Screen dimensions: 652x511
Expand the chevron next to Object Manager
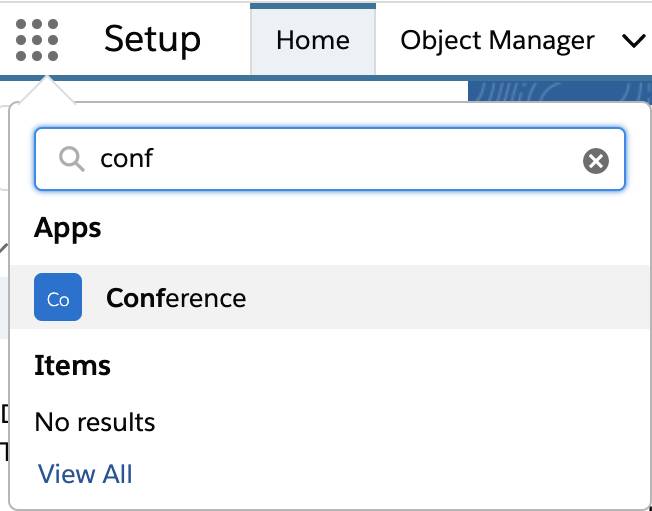click(633, 41)
